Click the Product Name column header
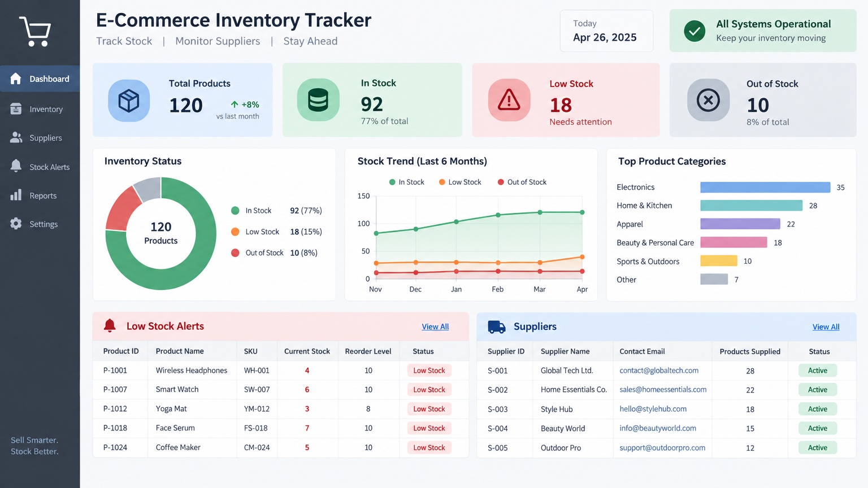The height and width of the screenshot is (488, 868). click(180, 351)
